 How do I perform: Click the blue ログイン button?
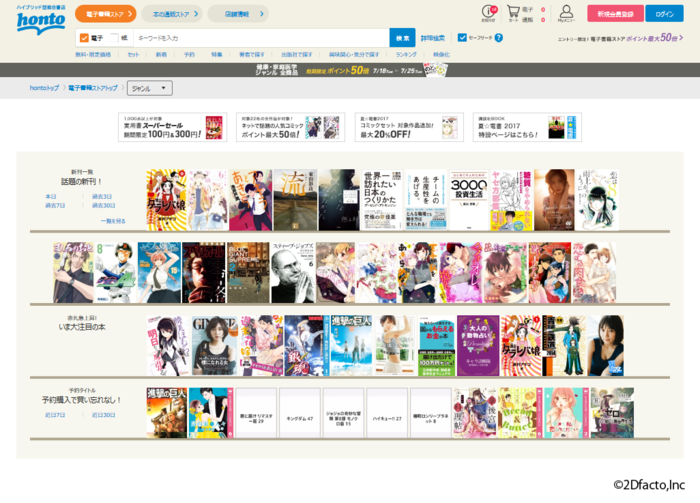(x=664, y=14)
